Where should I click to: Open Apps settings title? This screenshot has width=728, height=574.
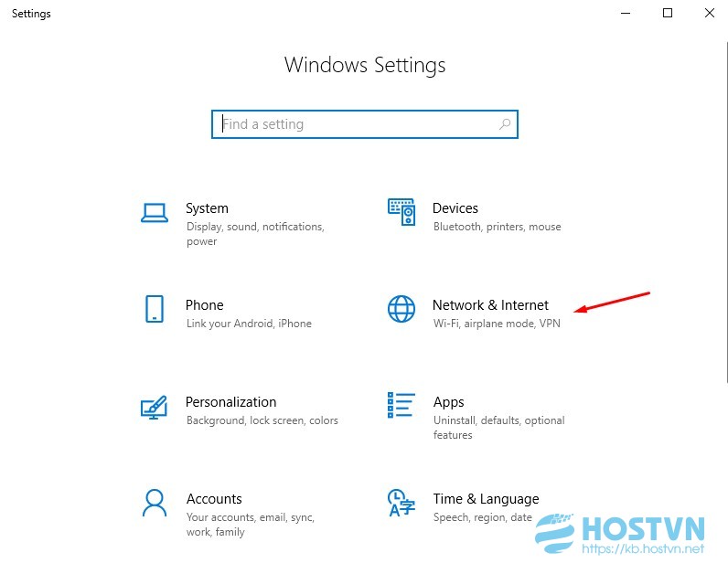click(448, 402)
